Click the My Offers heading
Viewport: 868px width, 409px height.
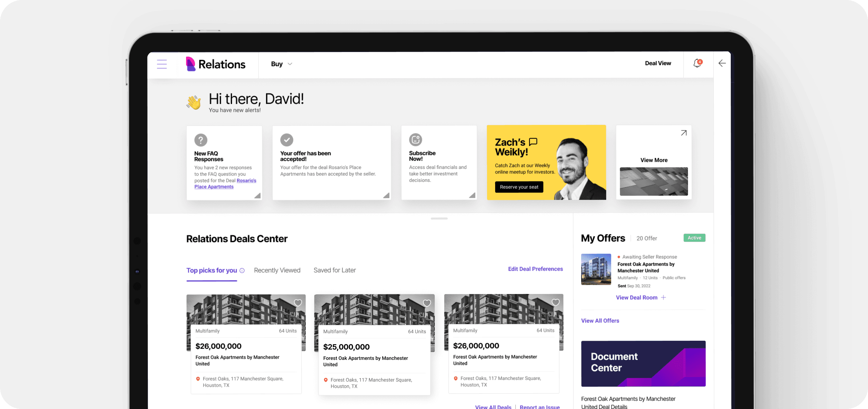click(603, 238)
